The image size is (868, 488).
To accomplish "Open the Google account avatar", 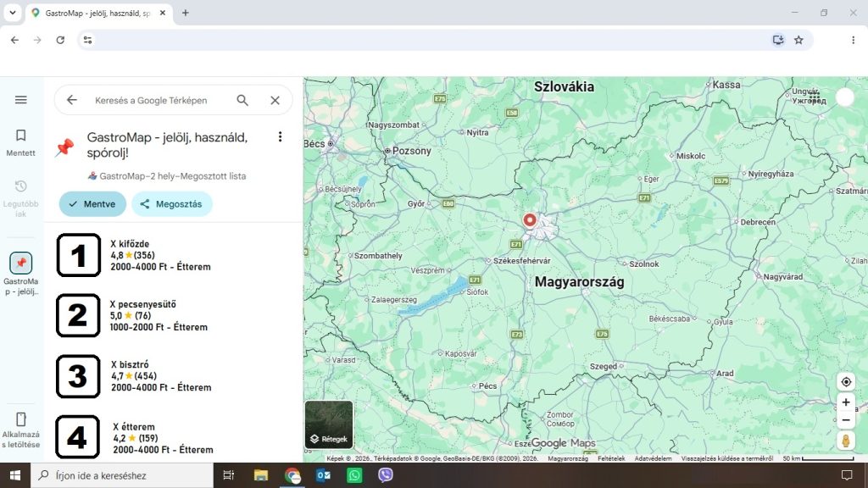I will pyautogui.click(x=845, y=97).
